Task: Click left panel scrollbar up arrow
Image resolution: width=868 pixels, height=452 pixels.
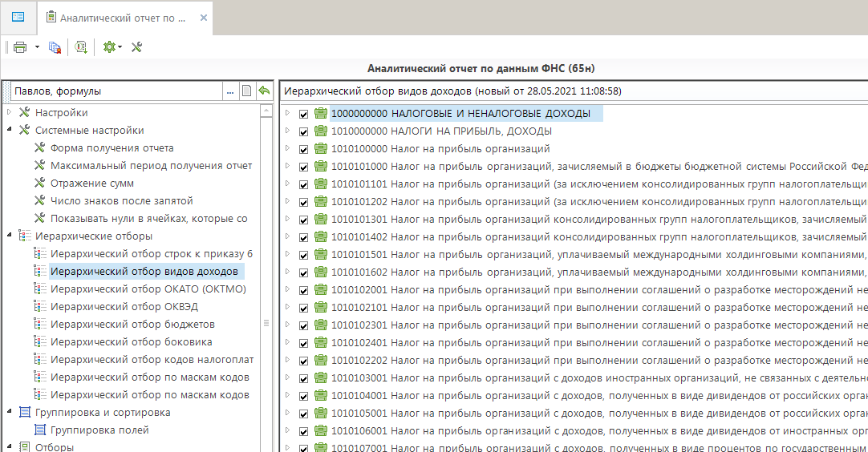Action: point(266,111)
